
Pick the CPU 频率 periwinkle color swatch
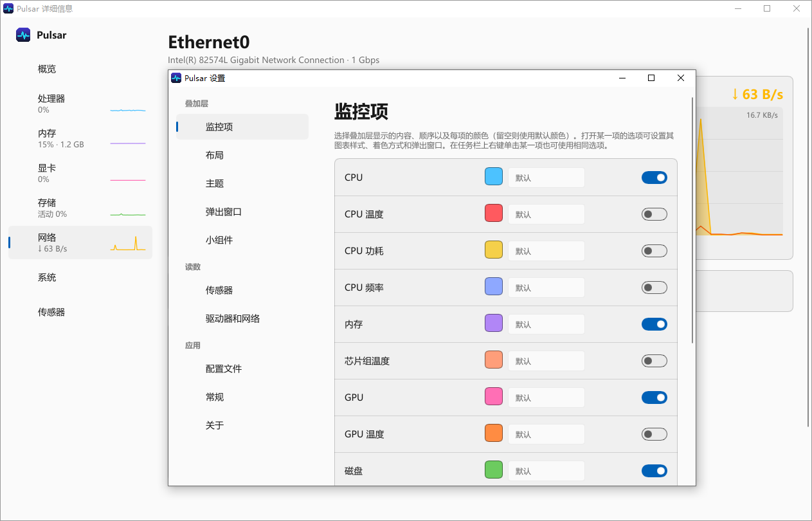point(494,287)
